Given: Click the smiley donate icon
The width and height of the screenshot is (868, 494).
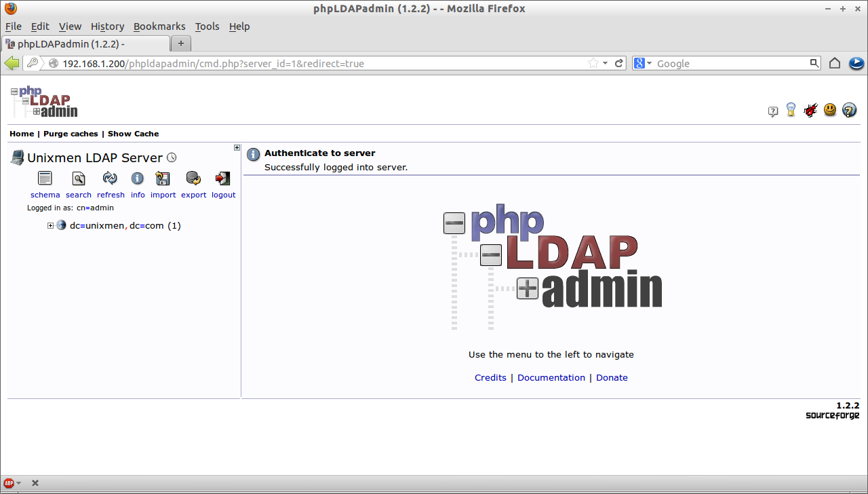Looking at the screenshot, I should click(x=830, y=109).
